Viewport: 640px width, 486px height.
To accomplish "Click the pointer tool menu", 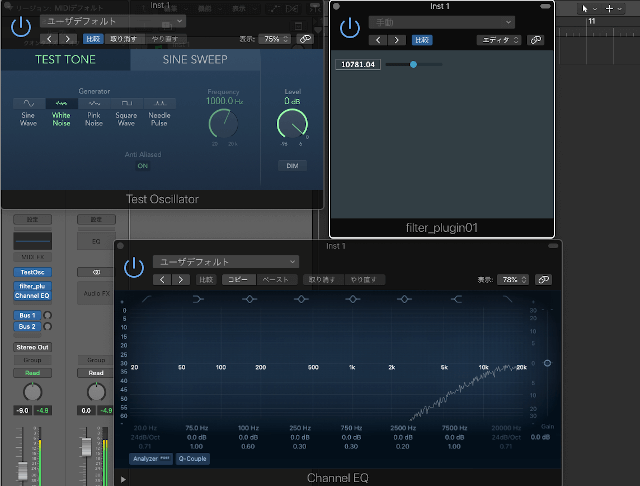I will point(588,9).
